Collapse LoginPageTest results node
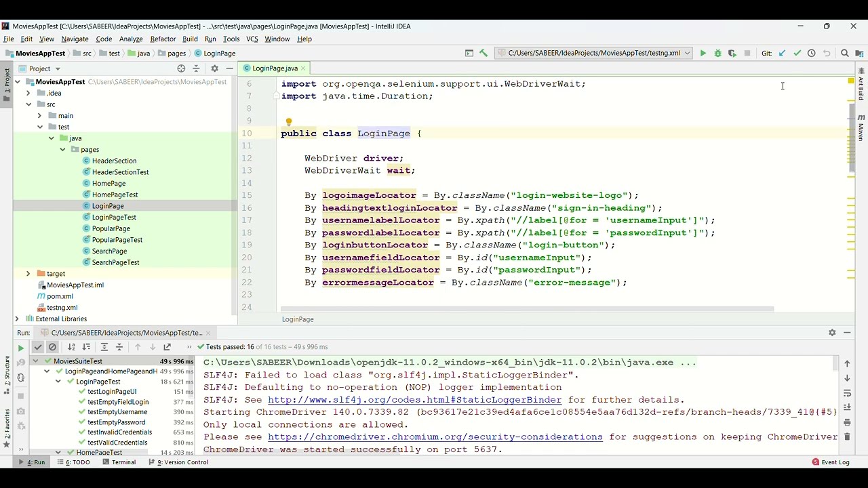The image size is (868, 488). (x=58, y=382)
